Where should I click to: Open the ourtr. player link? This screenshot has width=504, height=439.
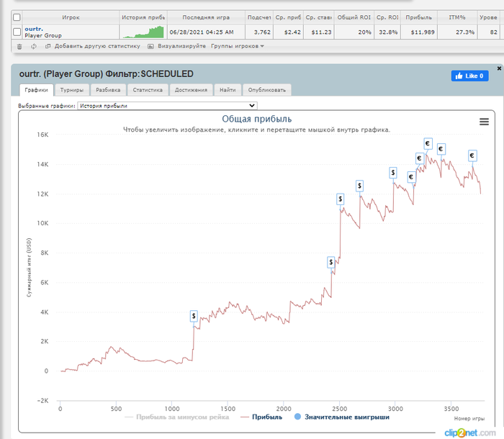(34, 29)
